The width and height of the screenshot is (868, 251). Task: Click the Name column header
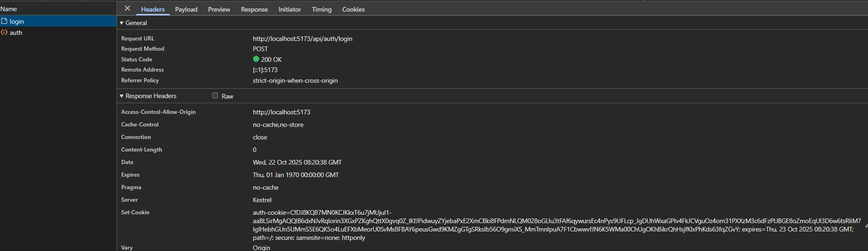click(x=58, y=9)
